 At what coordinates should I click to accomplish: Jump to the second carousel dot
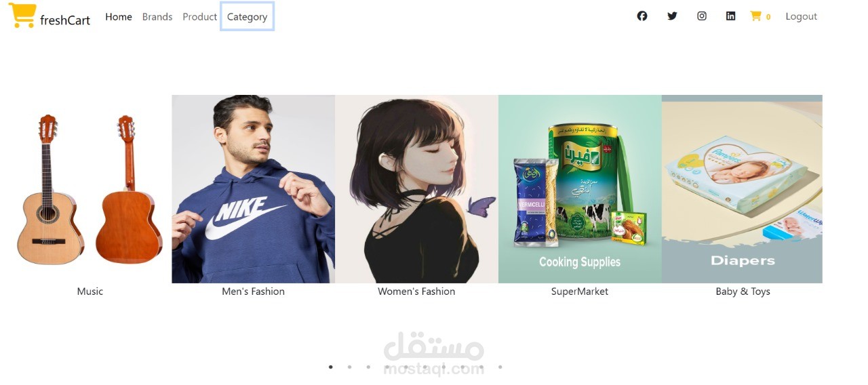click(x=349, y=367)
